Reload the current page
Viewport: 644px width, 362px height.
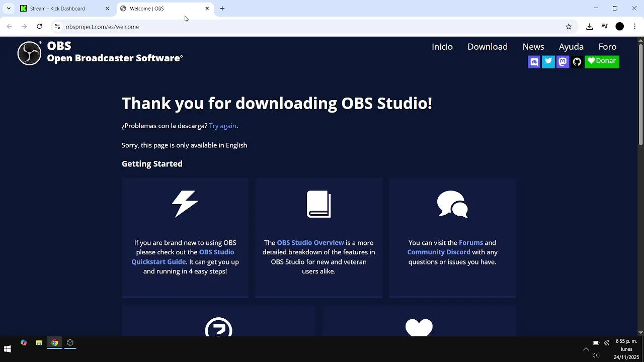pos(39,27)
